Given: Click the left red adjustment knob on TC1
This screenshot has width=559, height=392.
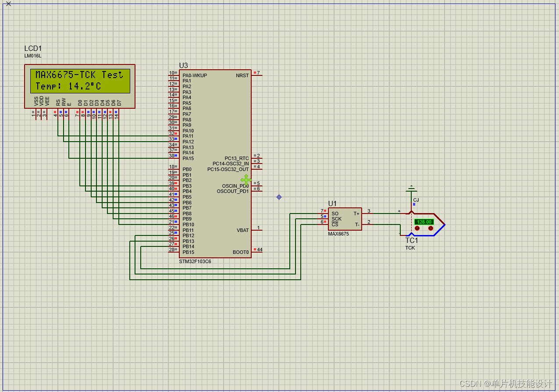Looking at the screenshot, I should pyautogui.click(x=417, y=228).
